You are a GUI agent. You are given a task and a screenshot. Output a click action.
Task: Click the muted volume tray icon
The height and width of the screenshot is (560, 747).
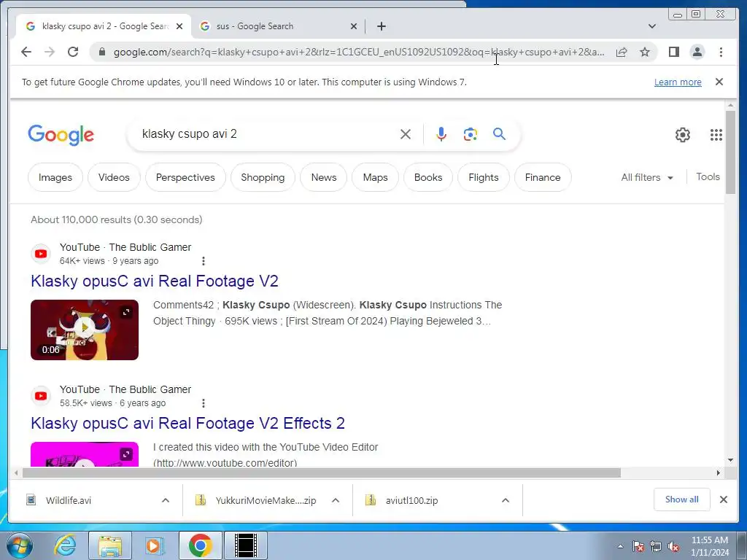(x=673, y=547)
